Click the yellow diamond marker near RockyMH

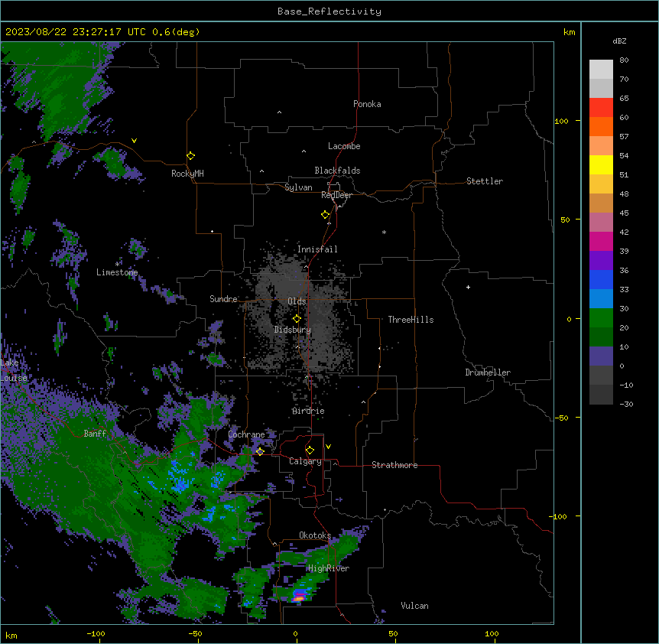pyautogui.click(x=190, y=156)
